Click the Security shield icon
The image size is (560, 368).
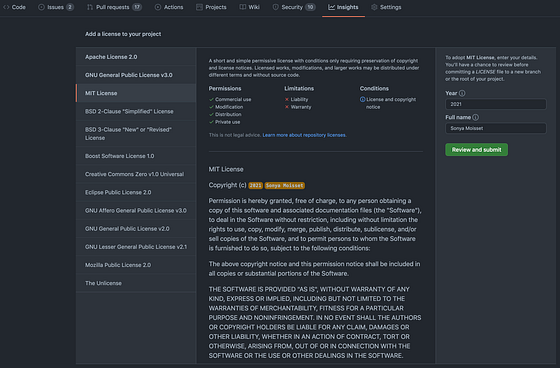coord(275,7)
